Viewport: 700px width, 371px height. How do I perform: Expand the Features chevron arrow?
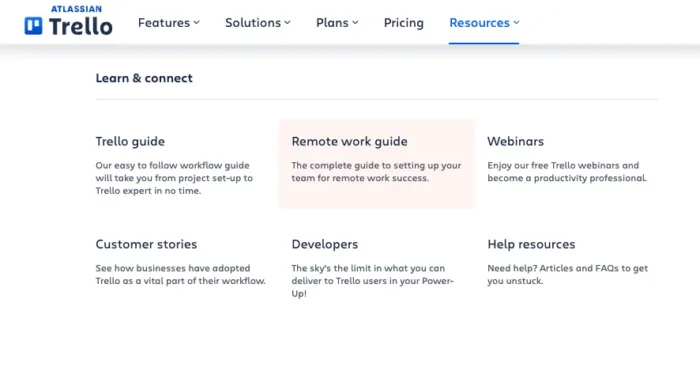[x=196, y=22]
